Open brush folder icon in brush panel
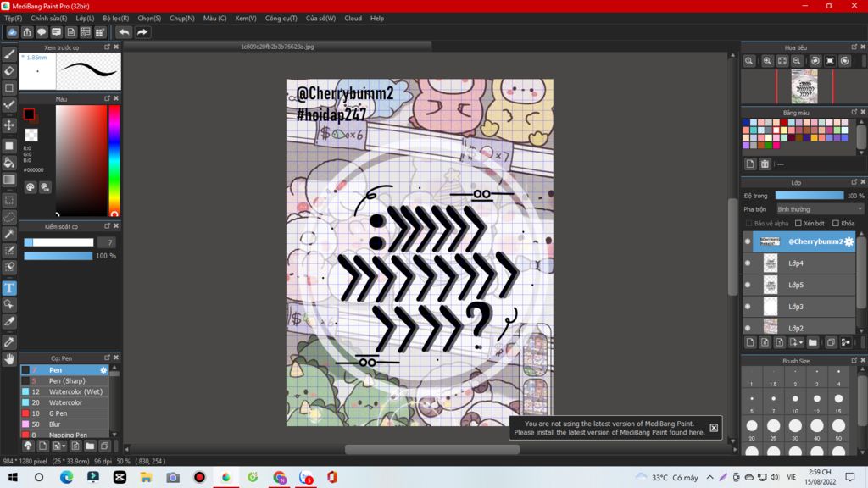 click(90, 446)
